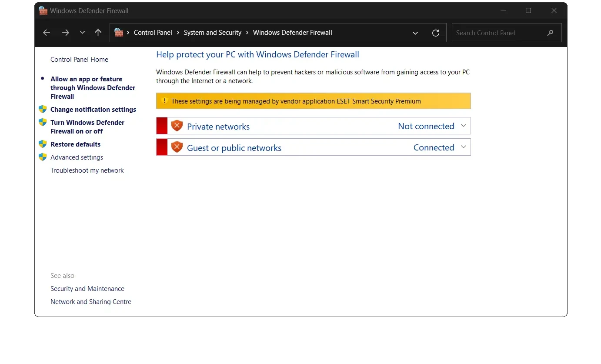Open Advanced settings

coord(77,157)
